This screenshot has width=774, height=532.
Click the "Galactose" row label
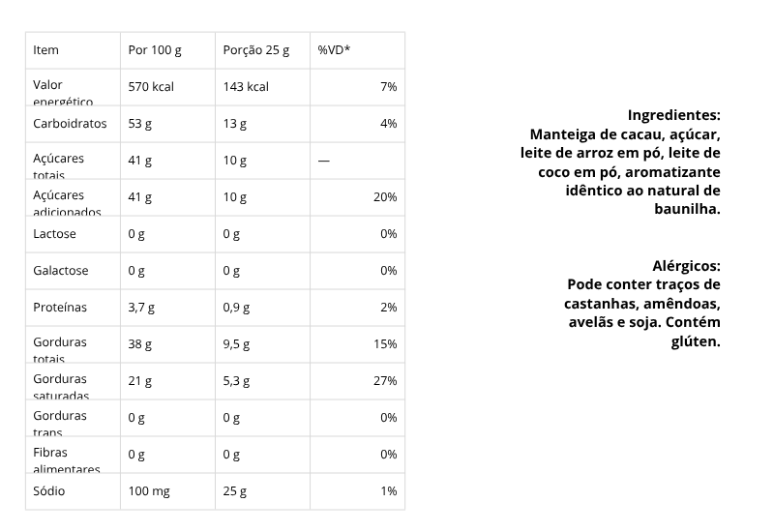(x=60, y=271)
